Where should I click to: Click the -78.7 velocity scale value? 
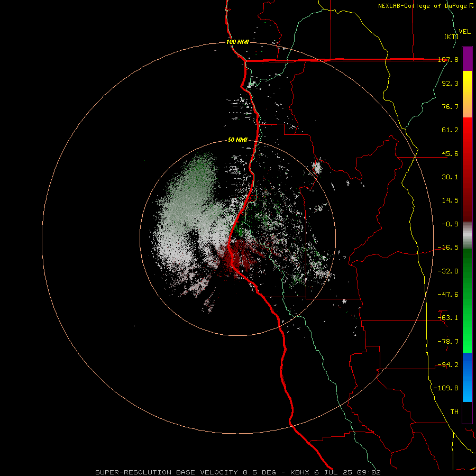click(x=448, y=342)
